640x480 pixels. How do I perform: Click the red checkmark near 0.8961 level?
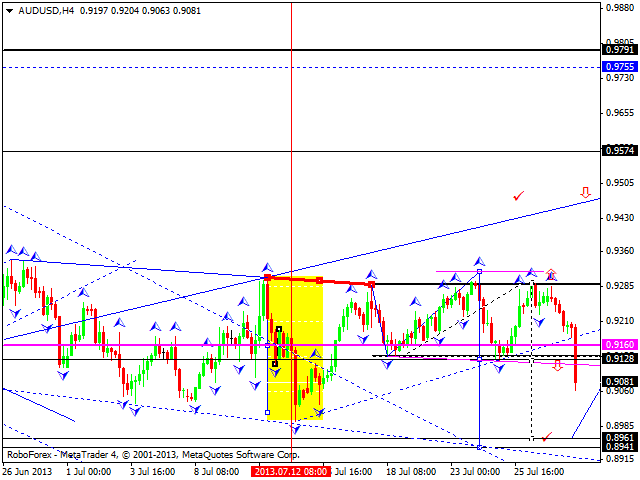tap(546, 436)
